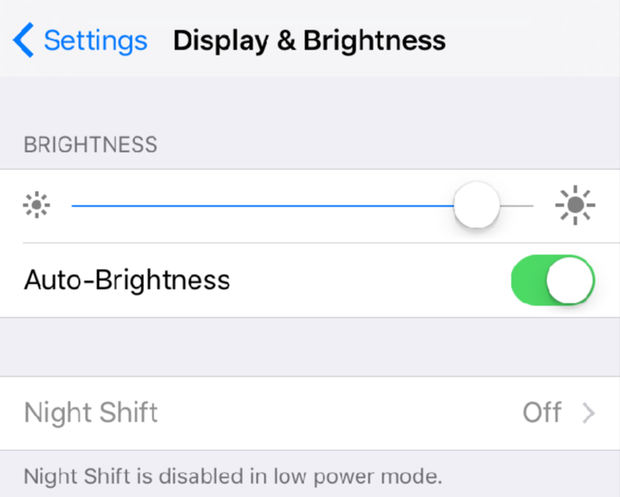
Task: Click the gray unfilled end of brightness track
Action: tap(517, 206)
